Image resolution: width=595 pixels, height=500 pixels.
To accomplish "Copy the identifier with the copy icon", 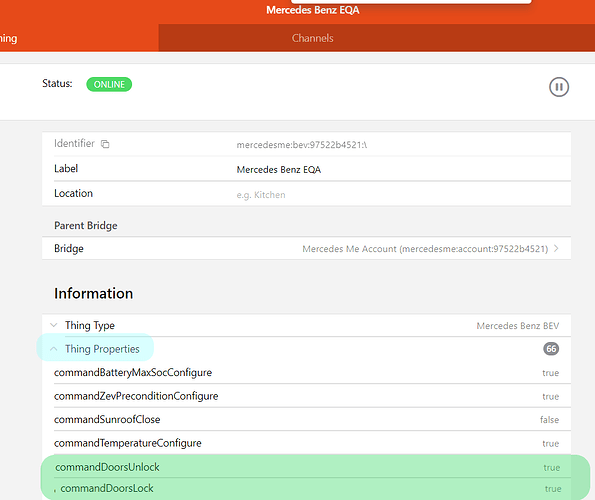I will click(x=105, y=144).
